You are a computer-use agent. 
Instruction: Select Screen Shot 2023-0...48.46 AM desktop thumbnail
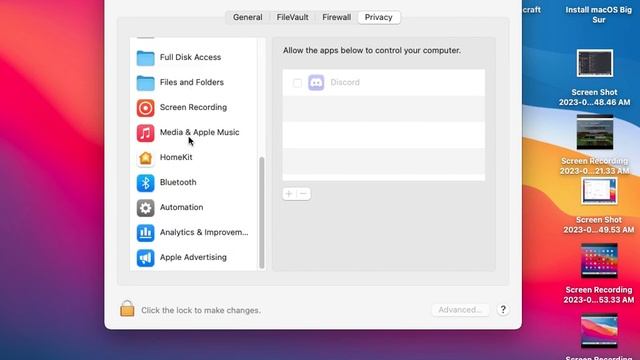point(595,63)
